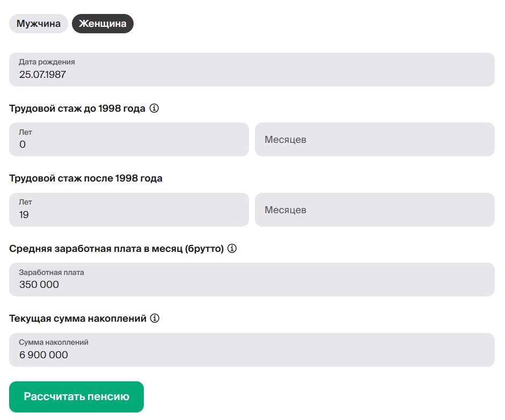505x420 pixels.
Task: Click info icon beside current savings amount
Action: tap(155, 318)
